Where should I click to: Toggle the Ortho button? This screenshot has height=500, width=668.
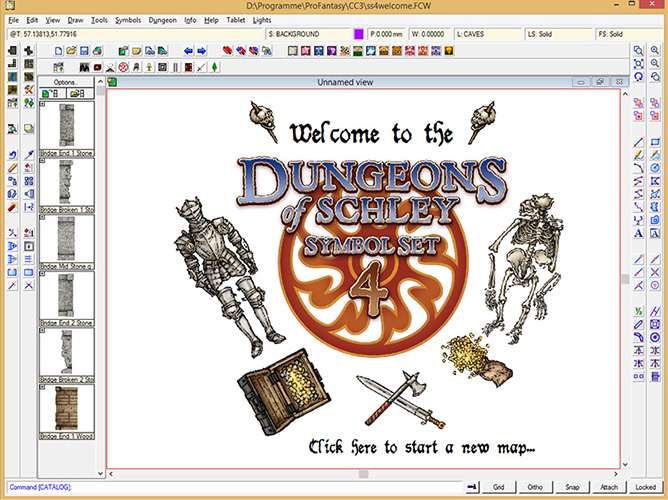(535, 487)
